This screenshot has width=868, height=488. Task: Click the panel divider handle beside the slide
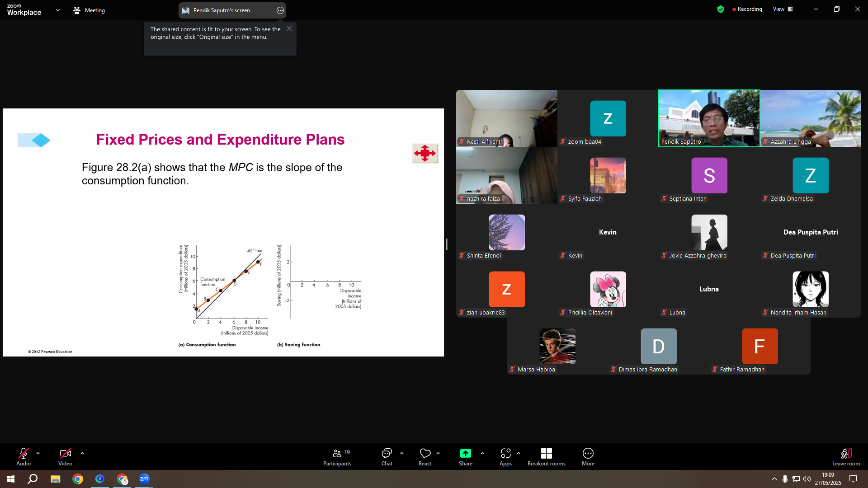tap(447, 244)
